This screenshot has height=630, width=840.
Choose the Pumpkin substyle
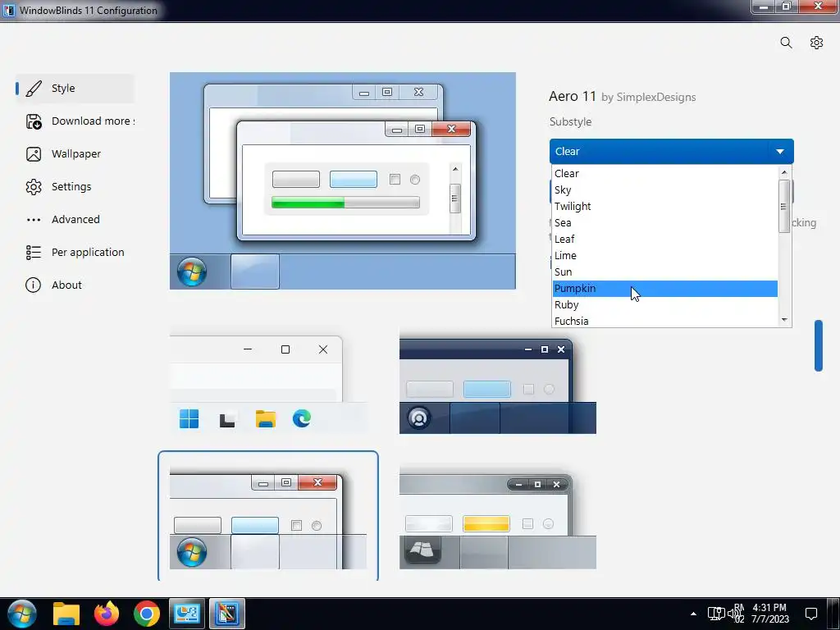[x=664, y=288]
